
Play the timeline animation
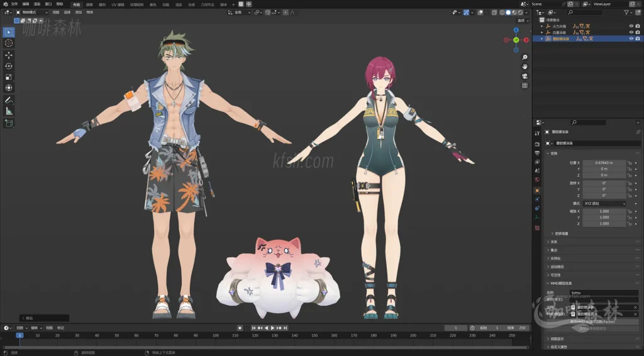(272, 328)
